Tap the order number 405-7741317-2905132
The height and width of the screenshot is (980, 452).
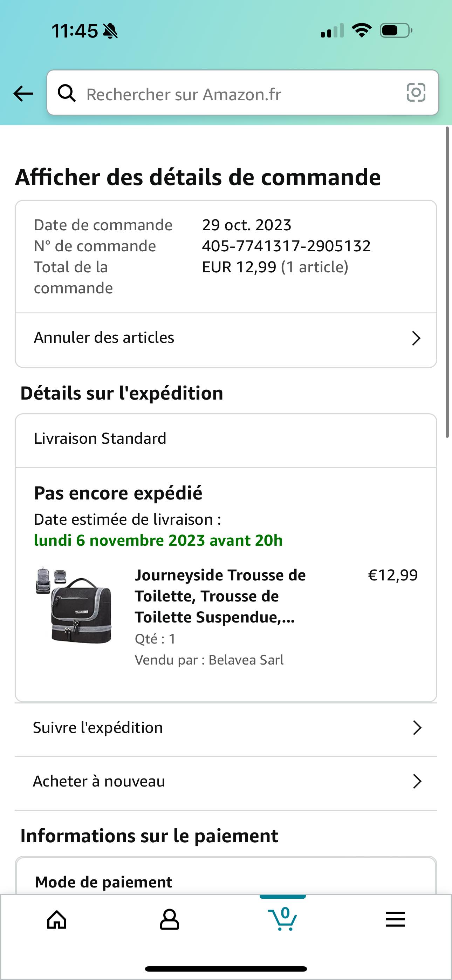(286, 246)
